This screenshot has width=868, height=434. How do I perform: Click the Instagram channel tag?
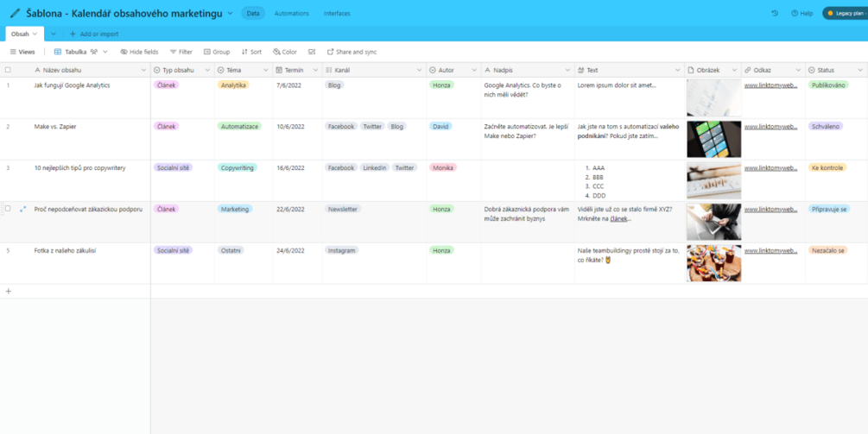[341, 250]
